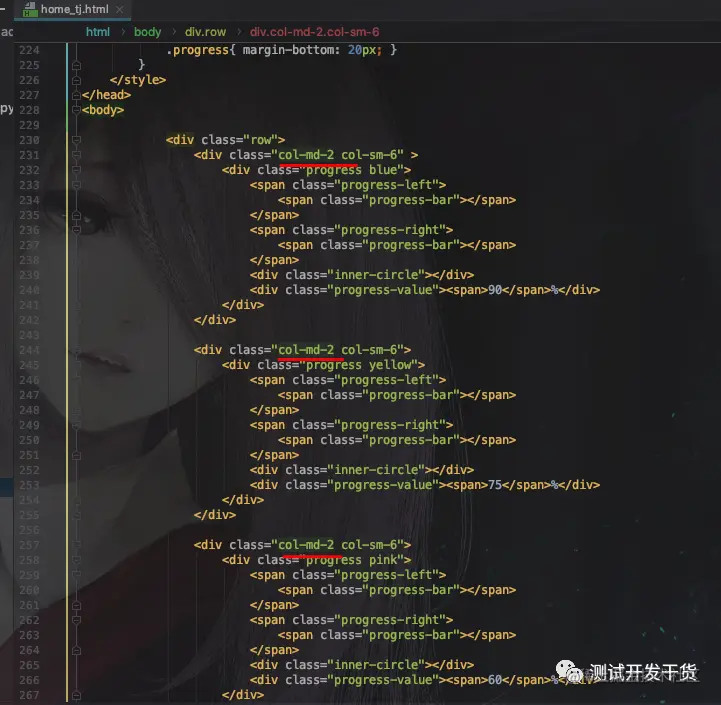Image resolution: width=721 pixels, height=705 pixels.
Task: Collapse fold marker on line 225
Action: tap(76, 65)
